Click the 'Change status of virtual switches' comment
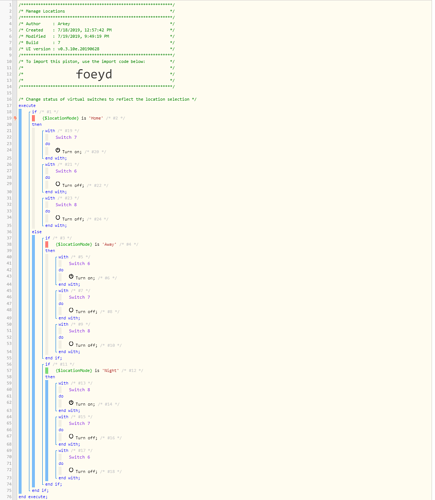This screenshot has width=435, height=500. pyautogui.click(x=108, y=99)
